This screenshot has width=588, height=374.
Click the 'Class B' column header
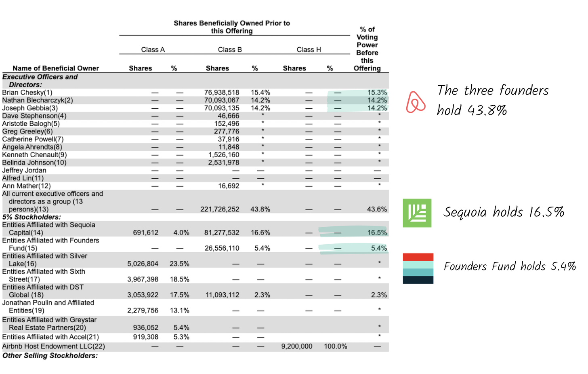click(x=230, y=50)
